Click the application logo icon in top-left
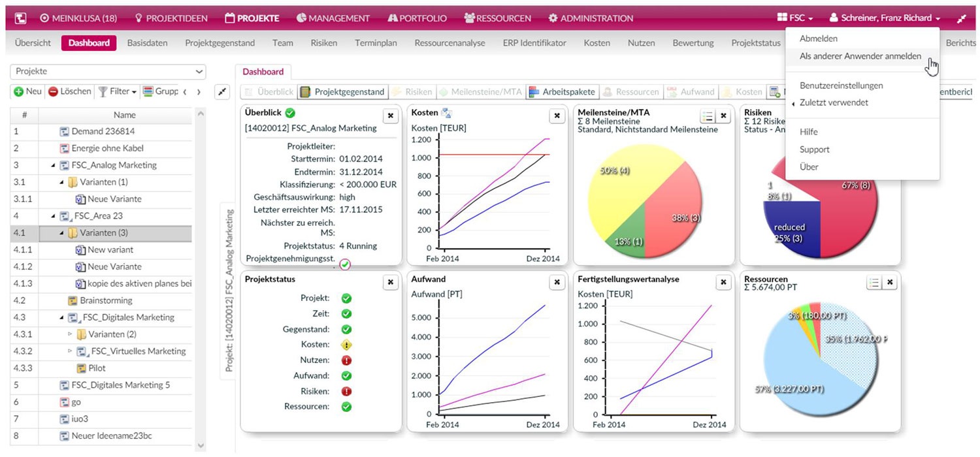 coord(20,18)
